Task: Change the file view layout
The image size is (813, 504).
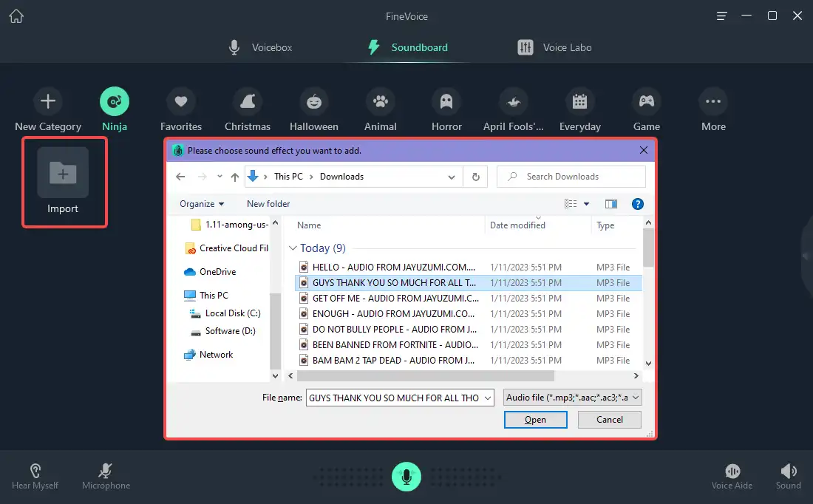Action: [x=571, y=204]
